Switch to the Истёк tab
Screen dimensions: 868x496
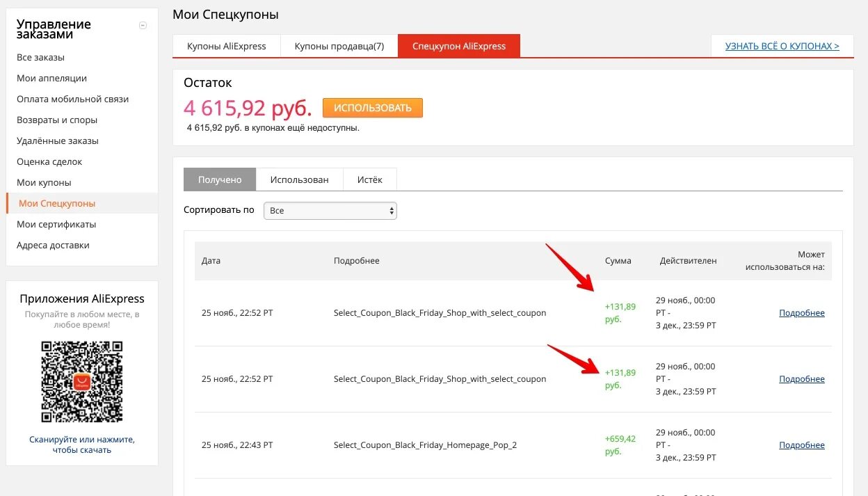[x=370, y=179]
